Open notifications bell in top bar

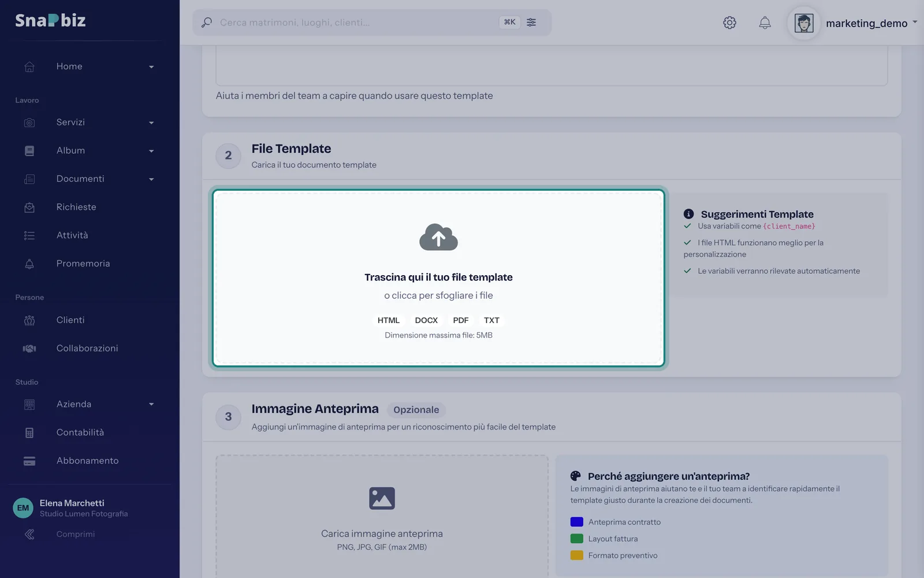[765, 23]
